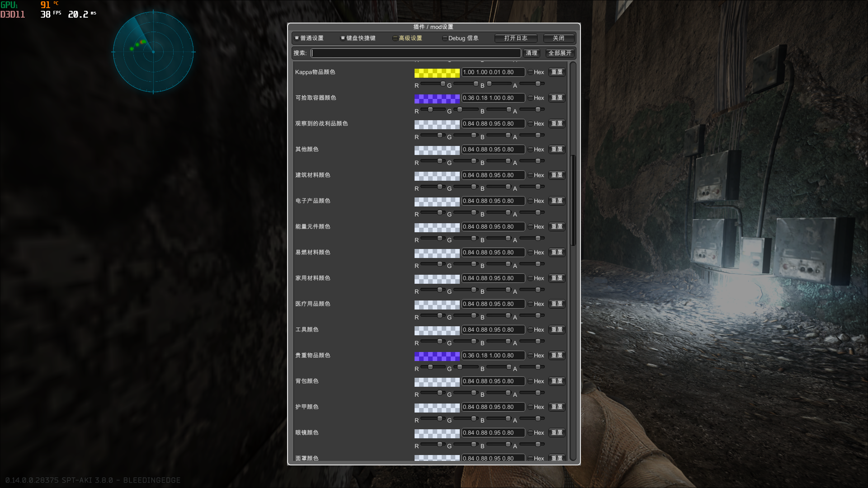Image resolution: width=868 pixels, height=488 pixels.
Task: Click the R slider of 贵重物品颜色
Action: 433,367
